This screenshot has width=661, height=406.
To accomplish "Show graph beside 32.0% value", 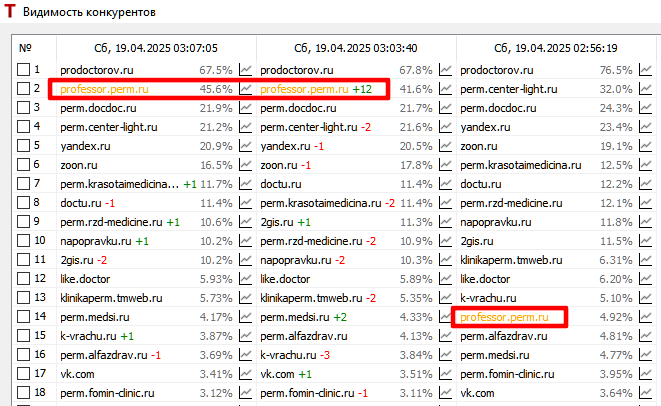I will [645, 89].
